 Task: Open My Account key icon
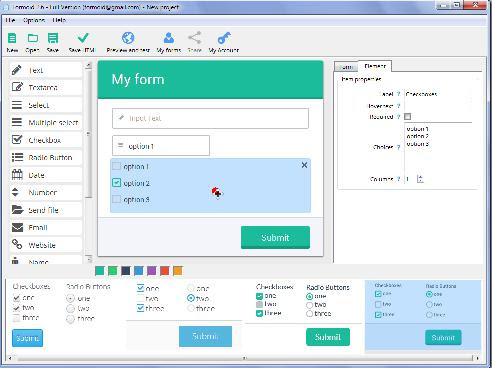point(224,38)
